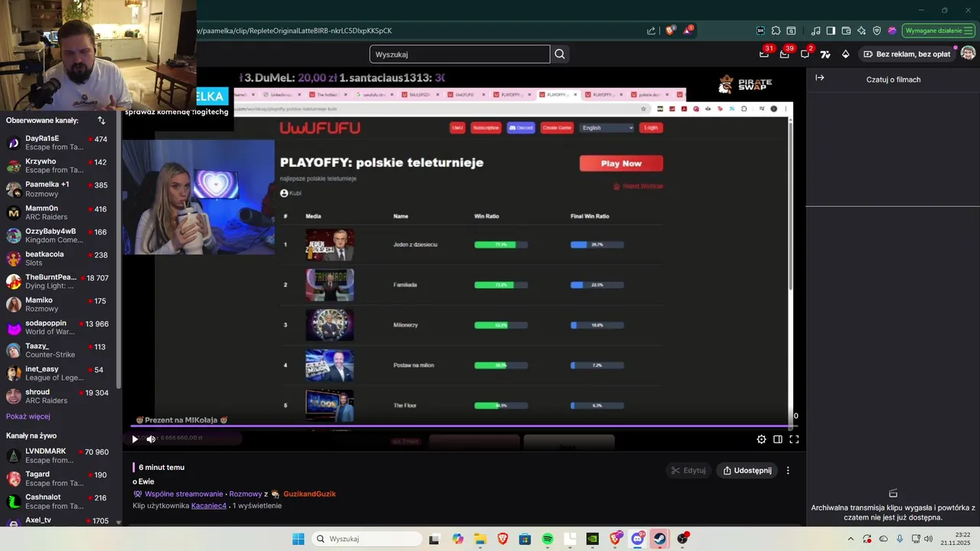Open Discord from the taskbar
This screenshot has height=551, width=980.
[637, 539]
